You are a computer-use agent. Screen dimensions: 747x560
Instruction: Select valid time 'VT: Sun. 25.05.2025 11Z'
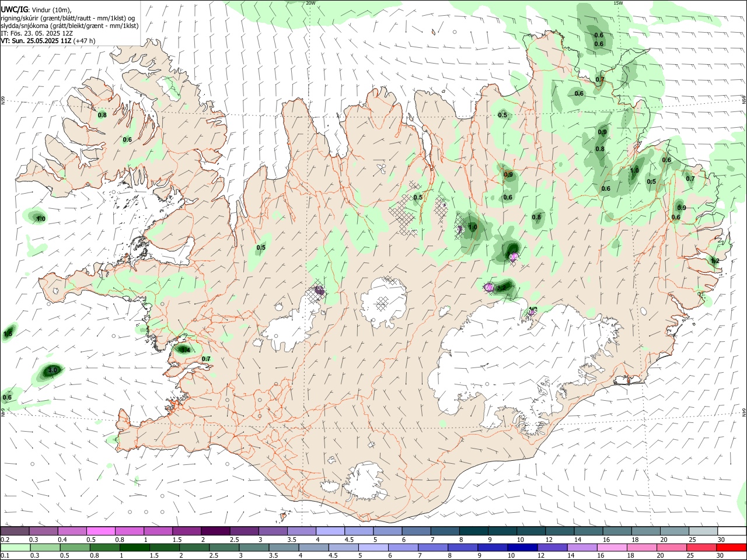[x=36, y=41]
